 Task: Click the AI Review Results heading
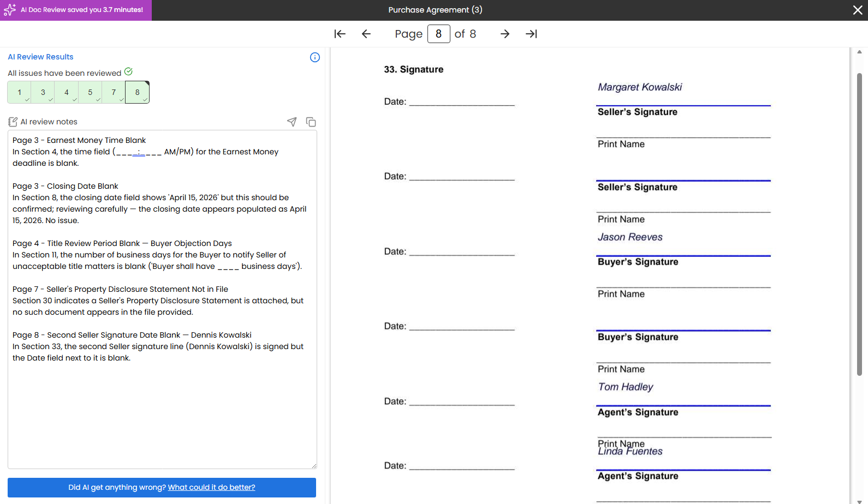[x=40, y=57]
